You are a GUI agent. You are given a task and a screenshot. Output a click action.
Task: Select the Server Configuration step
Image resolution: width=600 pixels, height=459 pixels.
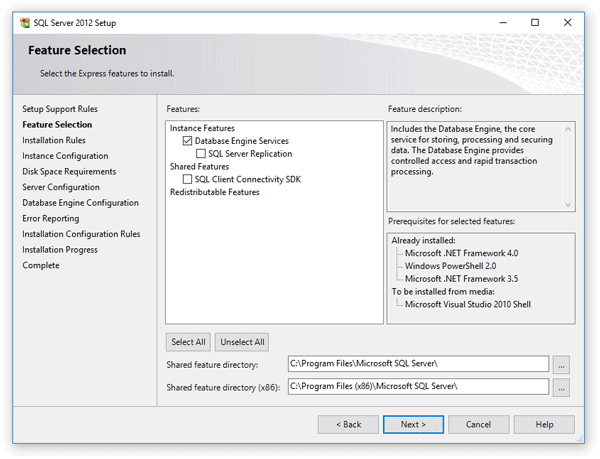(61, 187)
